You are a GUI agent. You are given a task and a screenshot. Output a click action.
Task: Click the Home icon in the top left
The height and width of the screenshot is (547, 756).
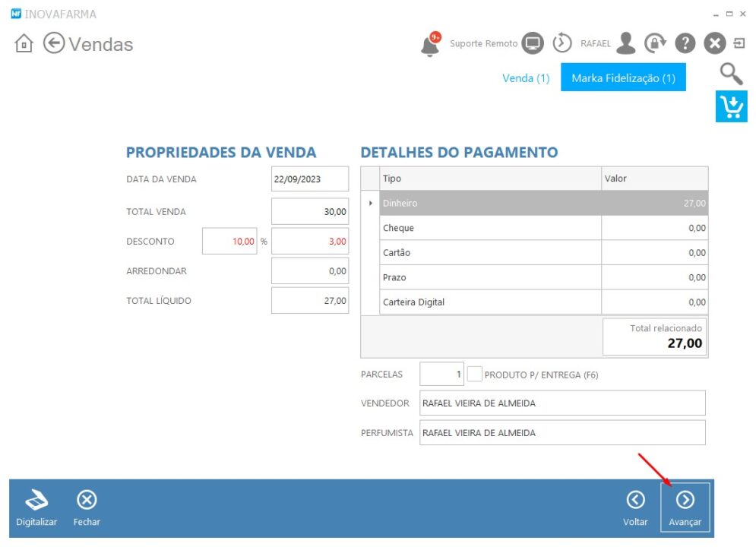[24, 44]
